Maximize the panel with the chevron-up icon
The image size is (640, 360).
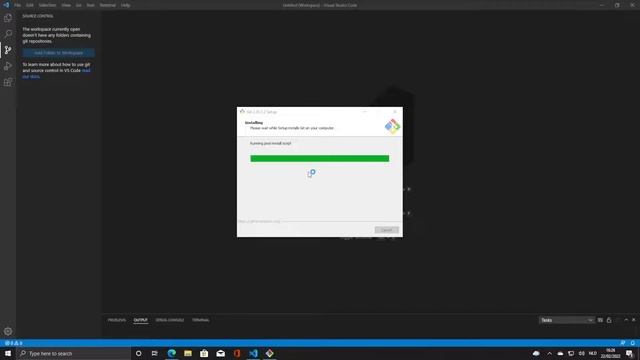click(x=626, y=320)
